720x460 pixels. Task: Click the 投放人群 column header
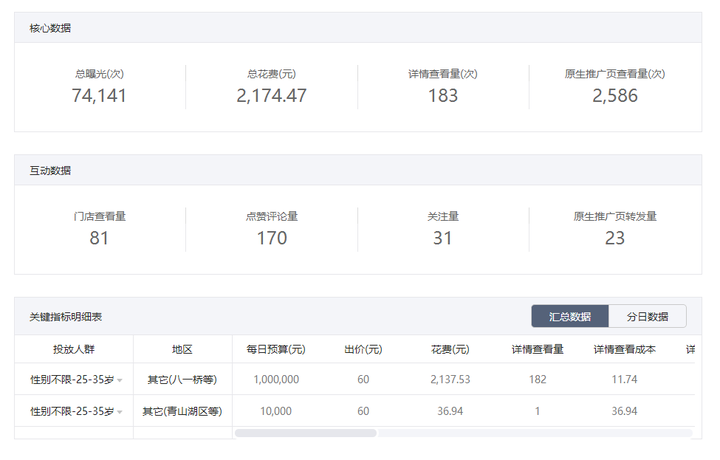[x=74, y=349]
